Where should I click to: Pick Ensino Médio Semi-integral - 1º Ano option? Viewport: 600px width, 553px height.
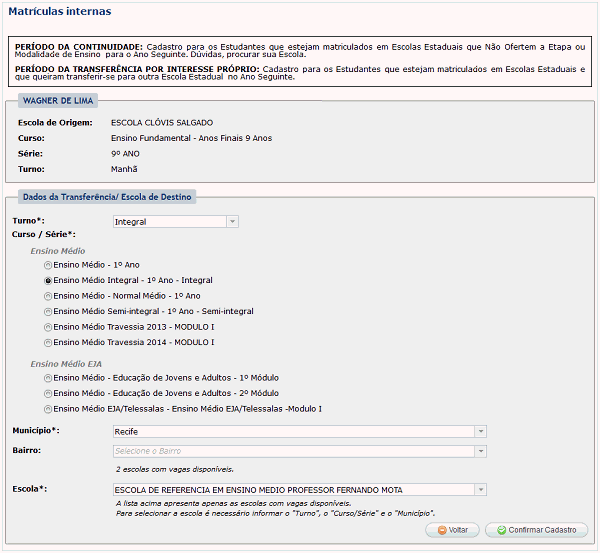[48, 312]
